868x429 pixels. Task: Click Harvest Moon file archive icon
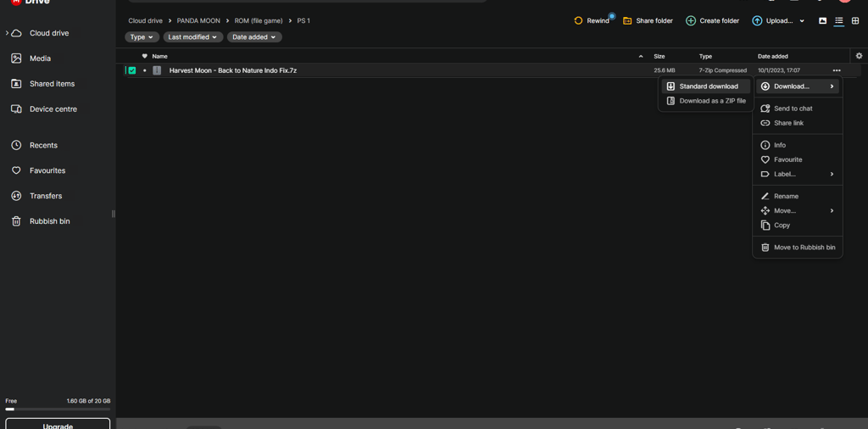pyautogui.click(x=157, y=70)
